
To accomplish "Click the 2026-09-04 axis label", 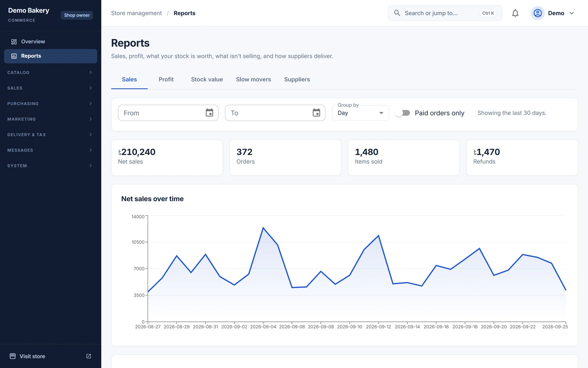I will pyautogui.click(x=263, y=327).
